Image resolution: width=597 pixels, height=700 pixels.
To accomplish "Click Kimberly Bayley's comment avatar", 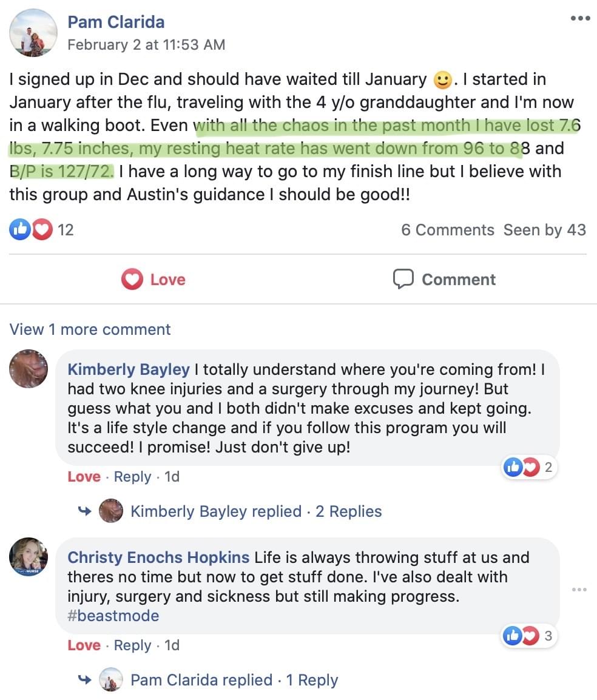I will 29,368.
